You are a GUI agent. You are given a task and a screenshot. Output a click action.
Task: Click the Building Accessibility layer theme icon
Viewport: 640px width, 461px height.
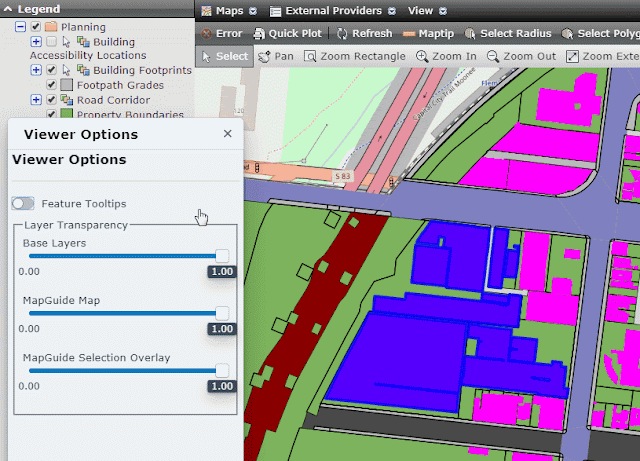point(83,42)
